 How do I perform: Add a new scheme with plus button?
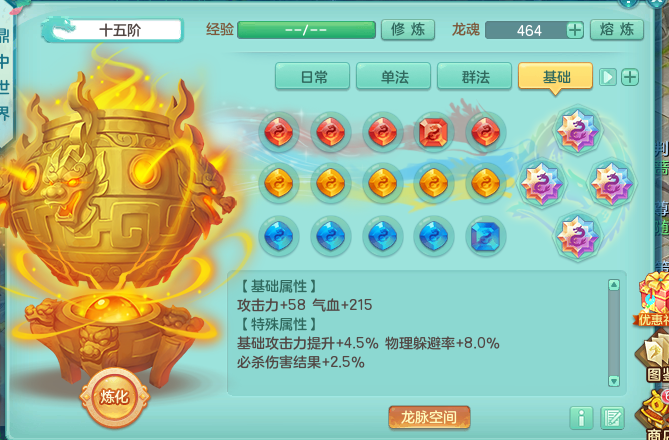click(630, 77)
